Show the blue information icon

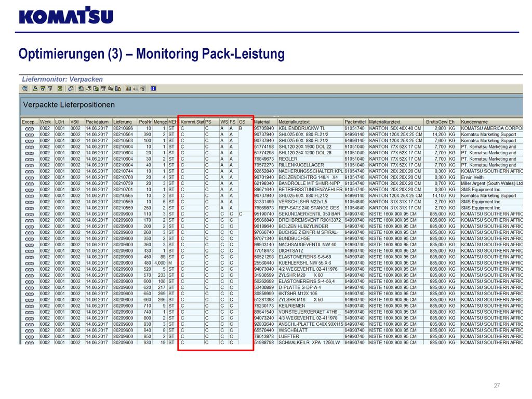pos(153,89)
